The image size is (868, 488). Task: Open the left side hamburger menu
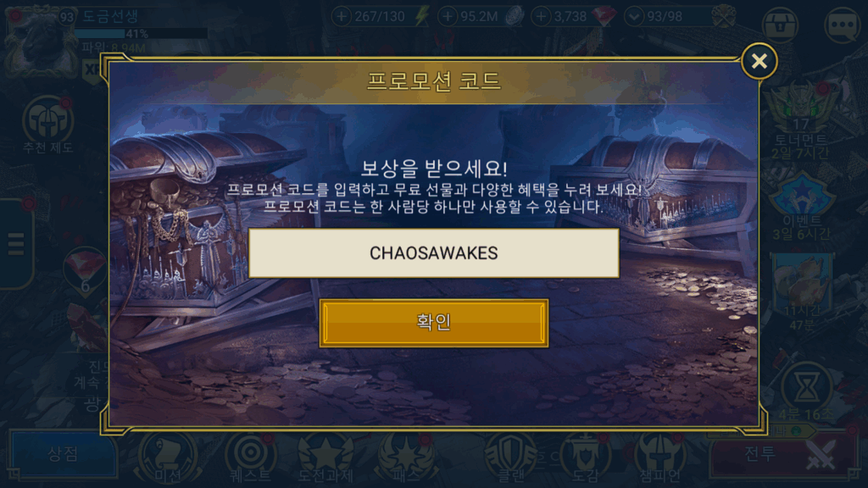point(16,244)
